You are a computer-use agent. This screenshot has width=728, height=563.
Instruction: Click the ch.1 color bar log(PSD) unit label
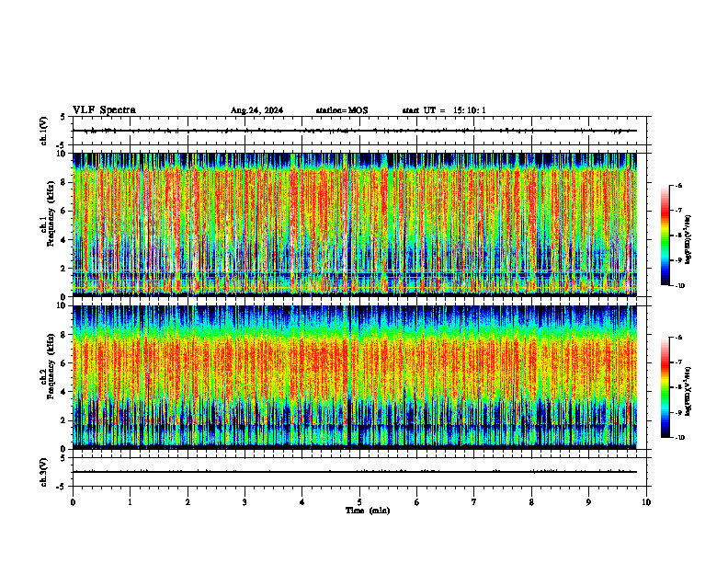688,240
